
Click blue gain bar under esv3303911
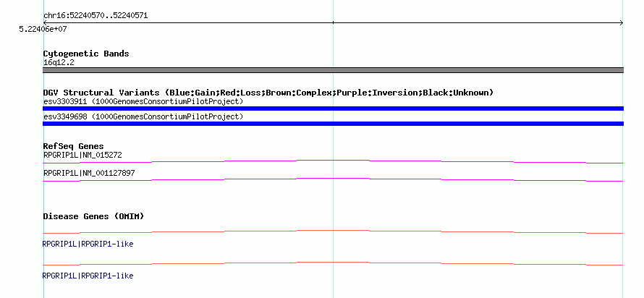[x=333, y=108]
